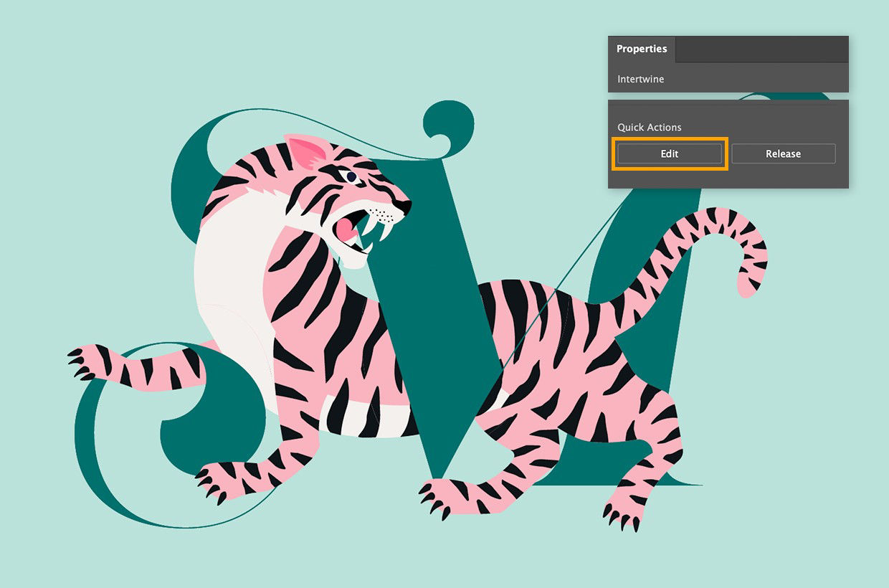This screenshot has width=889, height=588.
Task: Switch to the Properties tab
Action: pos(641,49)
